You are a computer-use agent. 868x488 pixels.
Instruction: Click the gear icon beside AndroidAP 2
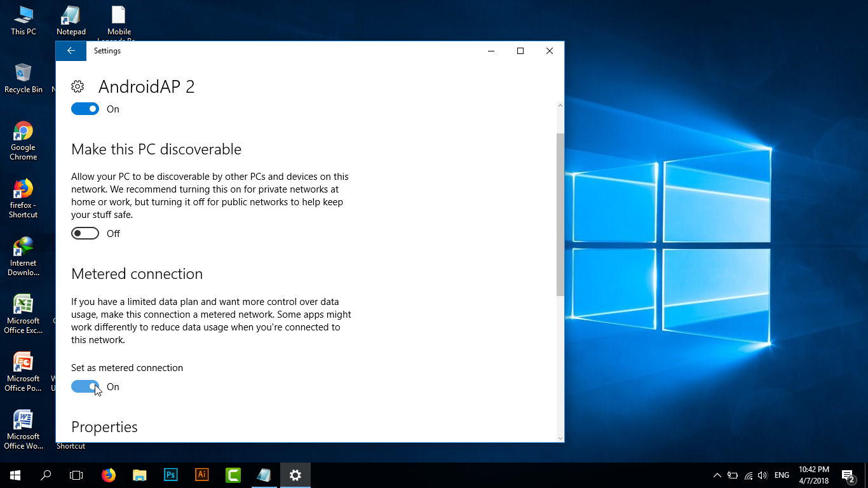(x=77, y=86)
